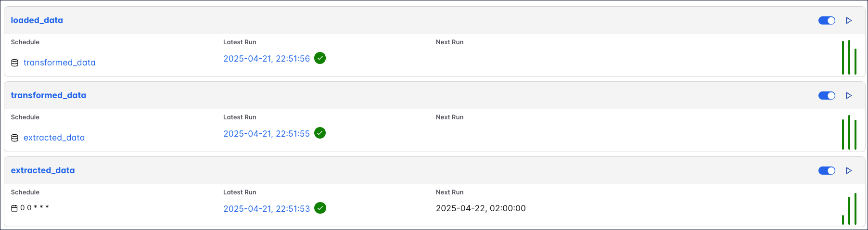Click the transformed_data success status checkmark
Image resolution: width=868 pixels, height=230 pixels.
tap(320, 133)
